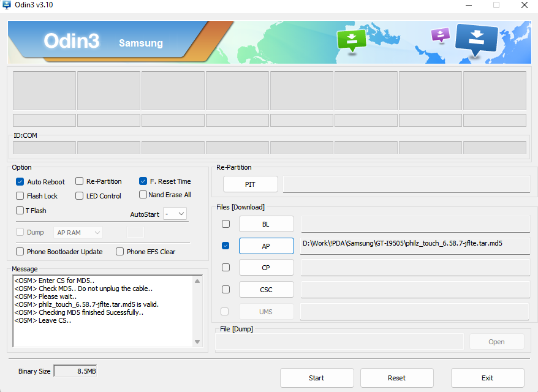Screen dimensions: 538x392
Task: Click the 'Leave CS..' log line
Action: click(x=43, y=321)
